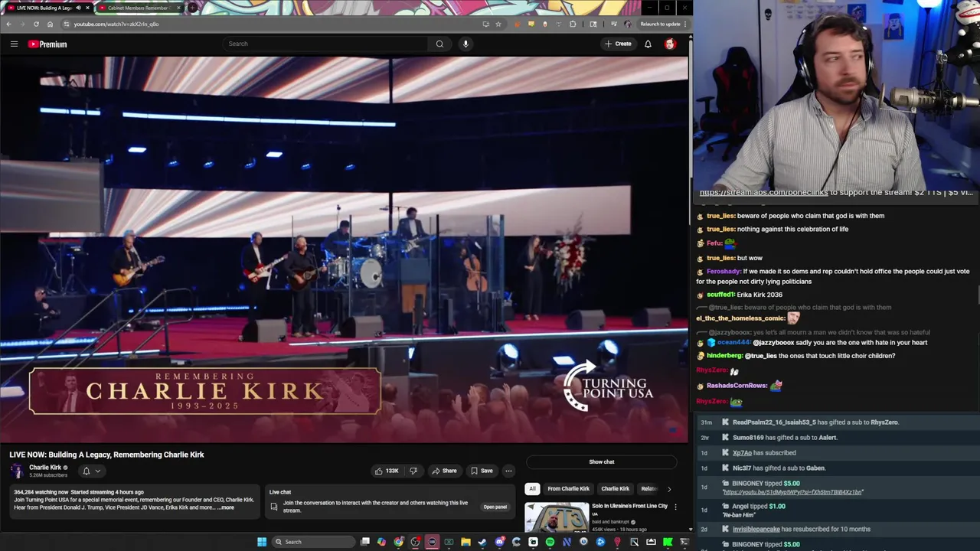This screenshot has width=980, height=551.
Task: Dislike the video with thumbs down
Action: click(x=413, y=471)
